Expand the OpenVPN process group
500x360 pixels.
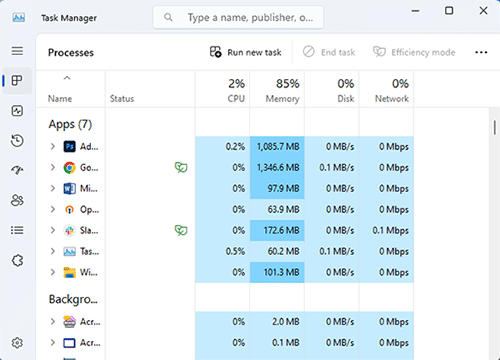click(x=53, y=209)
